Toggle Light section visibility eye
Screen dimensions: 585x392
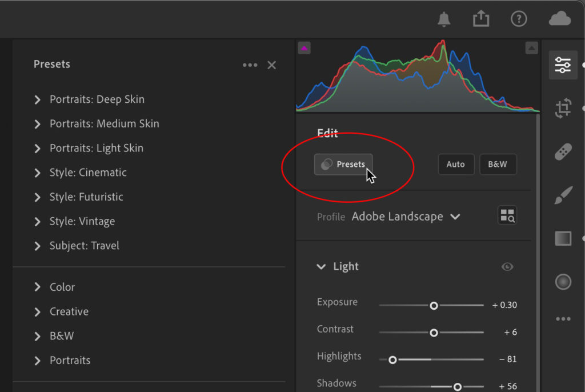coord(507,266)
